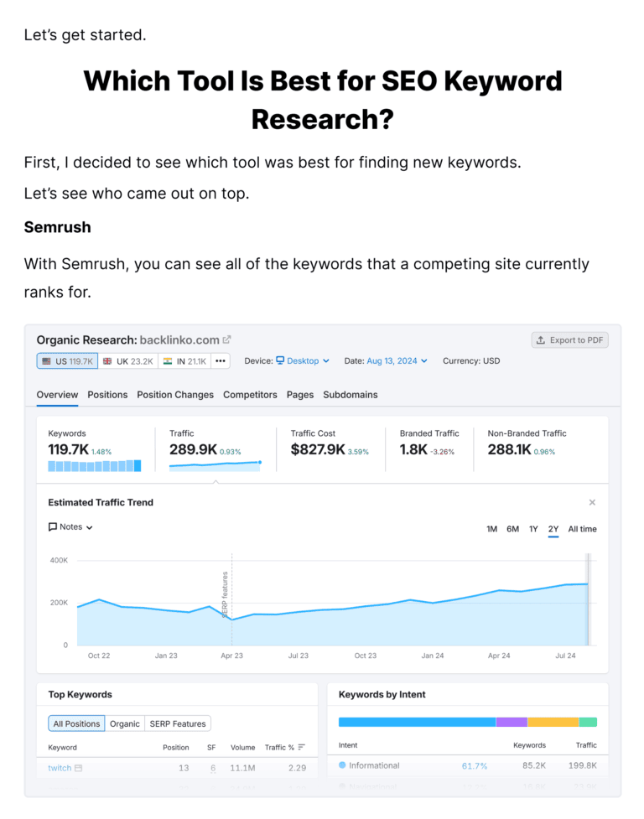Open the twitch keyword link
Screen dimensions: 644x819
coord(60,768)
